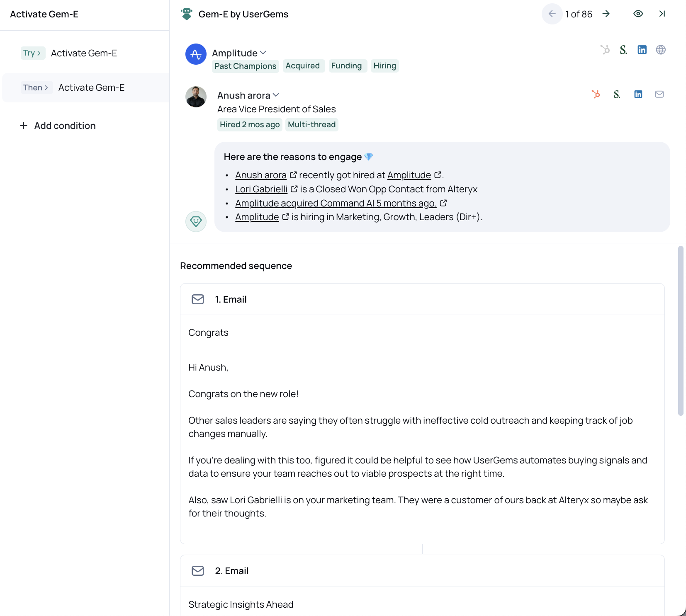The image size is (686, 616).
Task: Open external link icon beside Amplitude hiring line
Action: pyautogui.click(x=285, y=217)
